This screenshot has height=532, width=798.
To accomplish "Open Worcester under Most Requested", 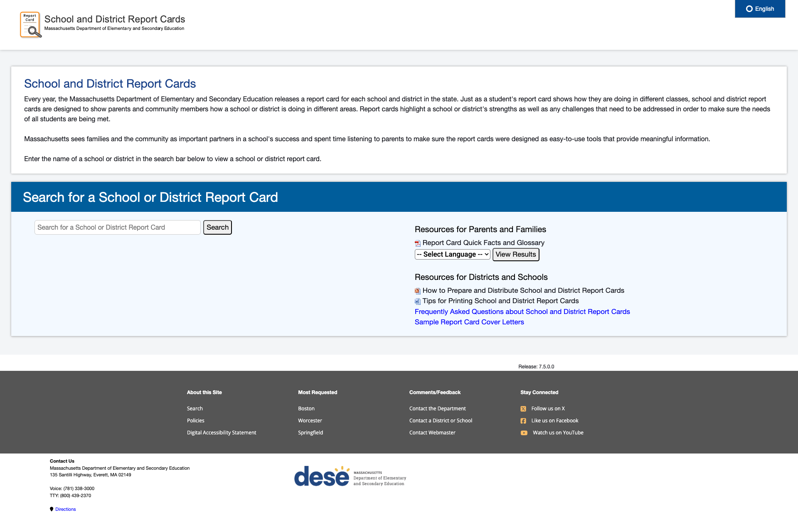I will (x=310, y=421).
